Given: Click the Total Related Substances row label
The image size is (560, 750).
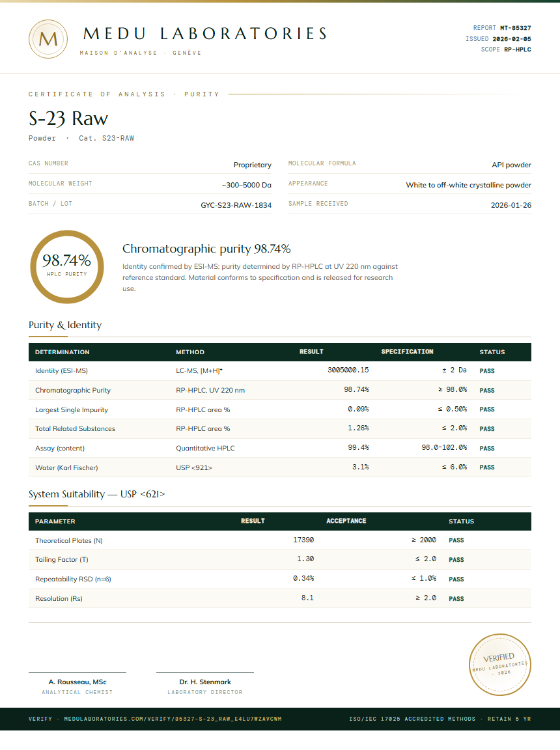Looking at the screenshot, I should click(75, 428).
